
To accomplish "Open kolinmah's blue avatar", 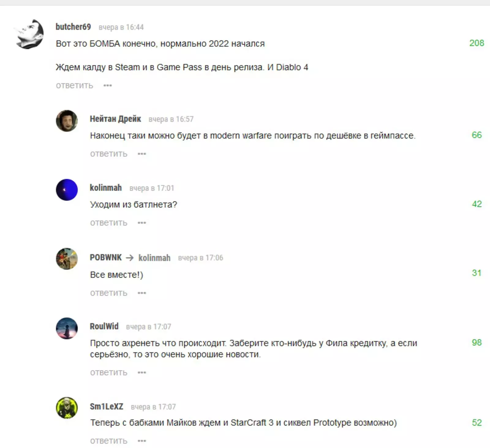I will point(67,190).
